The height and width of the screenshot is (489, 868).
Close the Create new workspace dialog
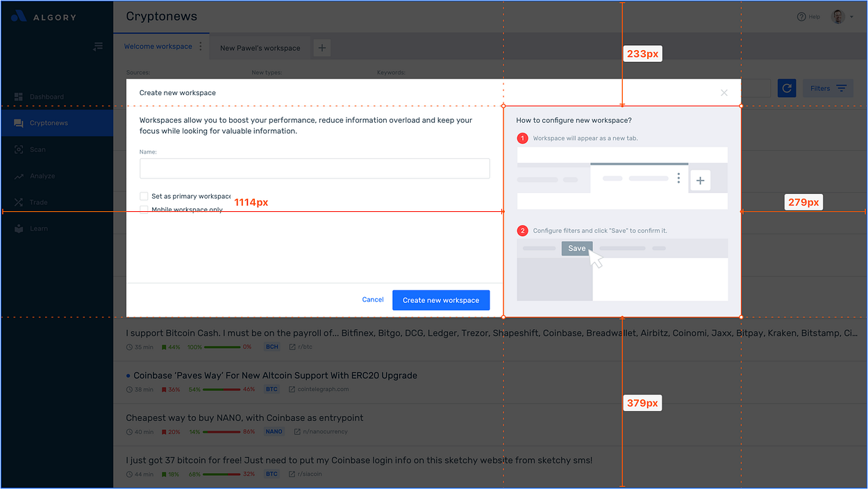coord(724,92)
